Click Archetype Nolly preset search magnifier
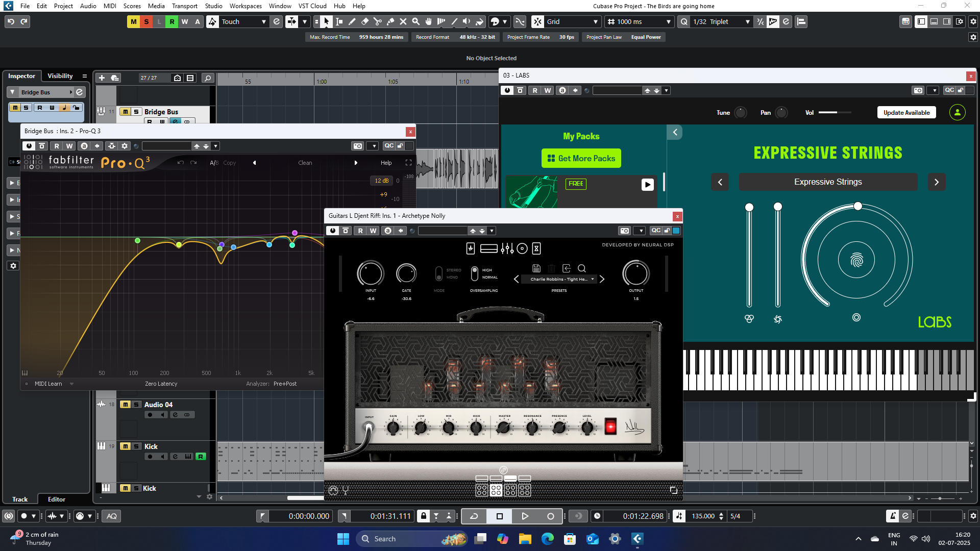Screen dimensions: 980x551 (582, 268)
